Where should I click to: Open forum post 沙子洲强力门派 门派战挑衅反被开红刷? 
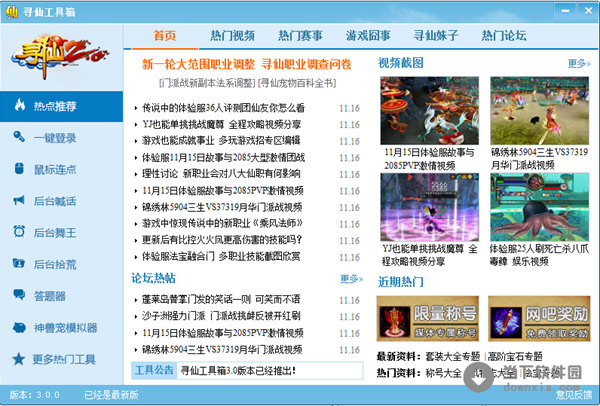(221, 316)
